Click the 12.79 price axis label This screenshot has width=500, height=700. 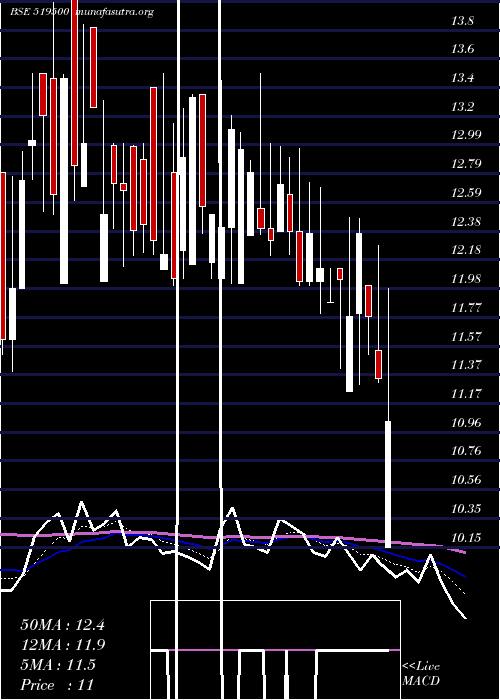(x=466, y=164)
